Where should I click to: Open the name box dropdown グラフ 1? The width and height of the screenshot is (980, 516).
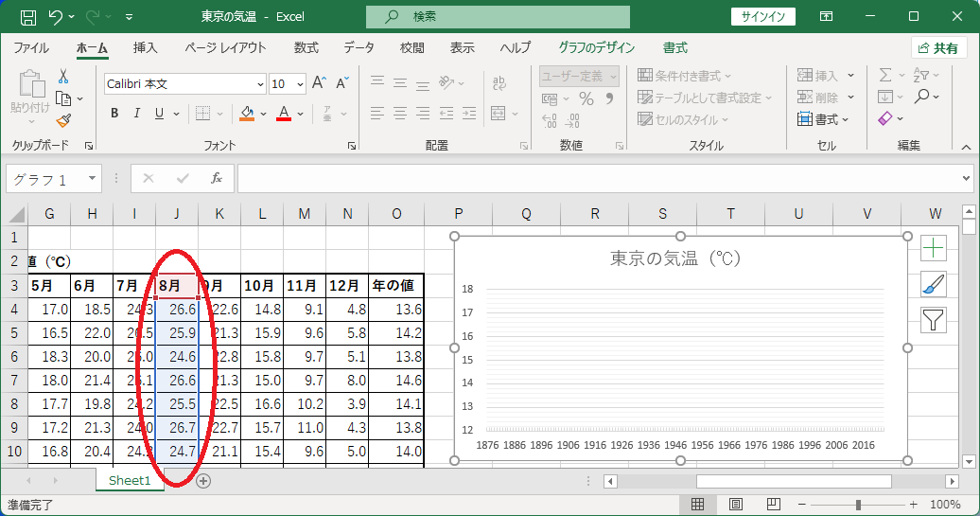(x=92, y=179)
